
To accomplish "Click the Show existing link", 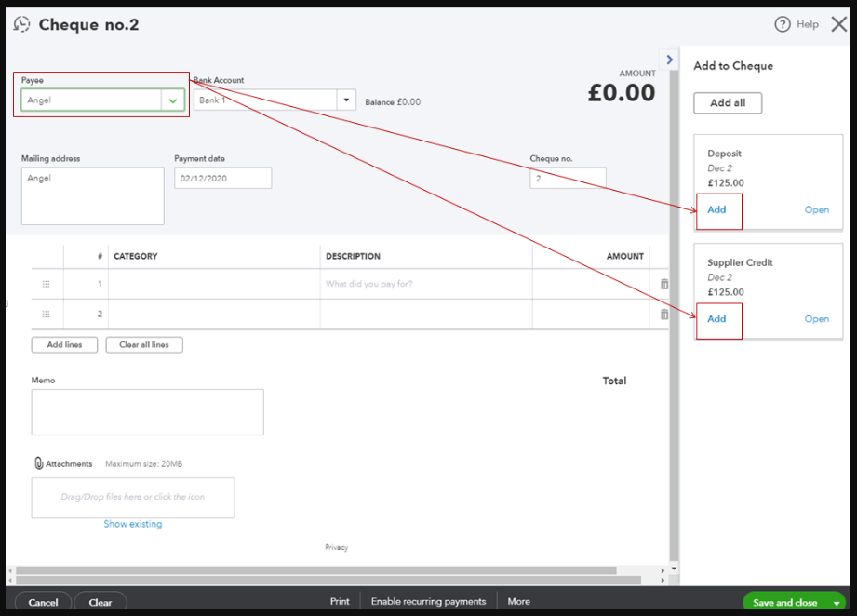I will click(133, 524).
